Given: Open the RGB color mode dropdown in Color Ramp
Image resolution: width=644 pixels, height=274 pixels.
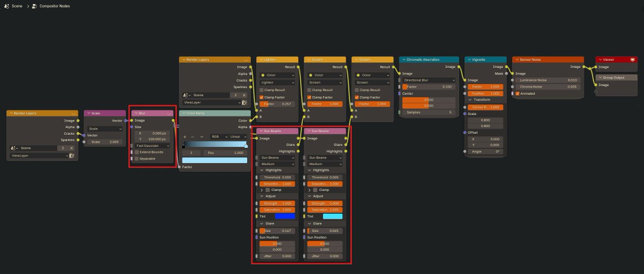Looking at the screenshot, I should tap(218, 136).
